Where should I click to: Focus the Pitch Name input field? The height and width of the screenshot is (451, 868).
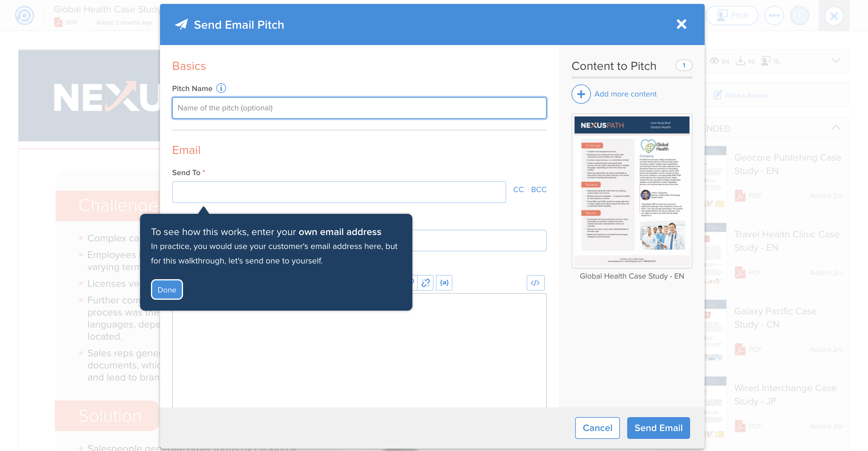(359, 108)
